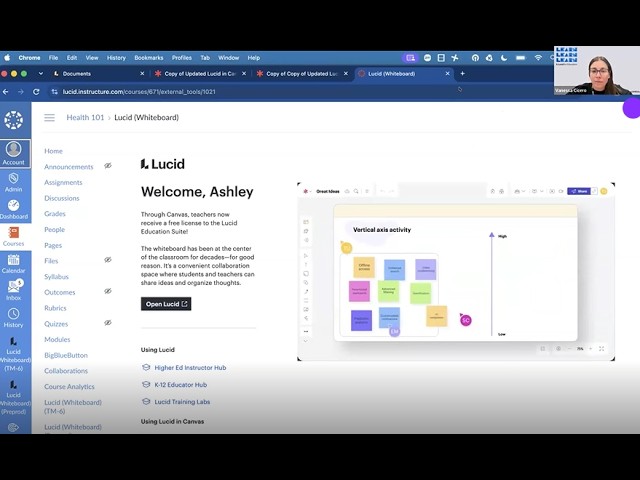640x480 pixels.
Task: Go to Dashboard in global nav
Action: [x=13, y=209]
